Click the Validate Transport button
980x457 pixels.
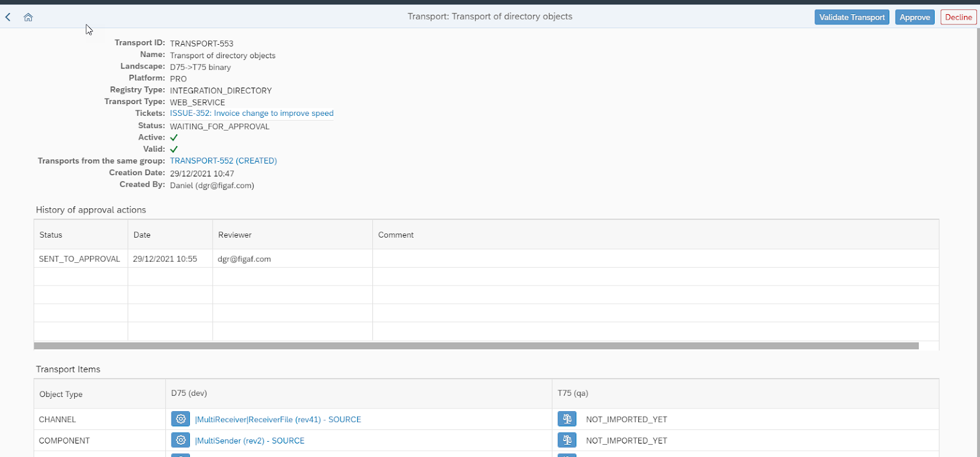pos(852,17)
